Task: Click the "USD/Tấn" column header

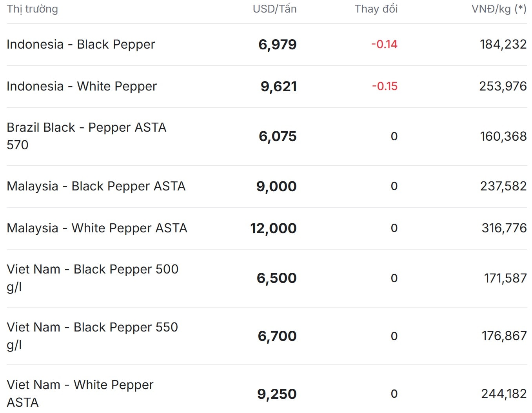Action: tap(274, 9)
